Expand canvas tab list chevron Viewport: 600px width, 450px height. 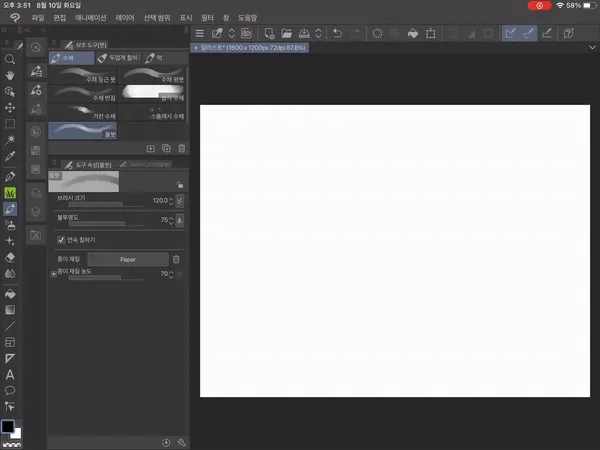[x=592, y=47]
